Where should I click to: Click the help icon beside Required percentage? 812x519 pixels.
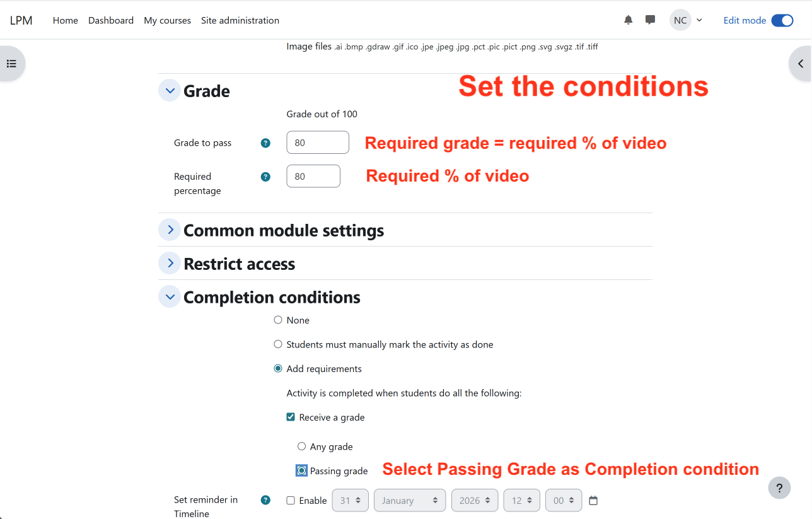265,177
